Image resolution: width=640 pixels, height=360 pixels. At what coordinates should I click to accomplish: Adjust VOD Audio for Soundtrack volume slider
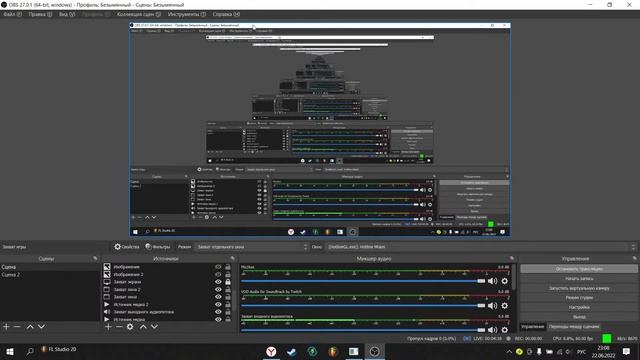tap(363, 305)
